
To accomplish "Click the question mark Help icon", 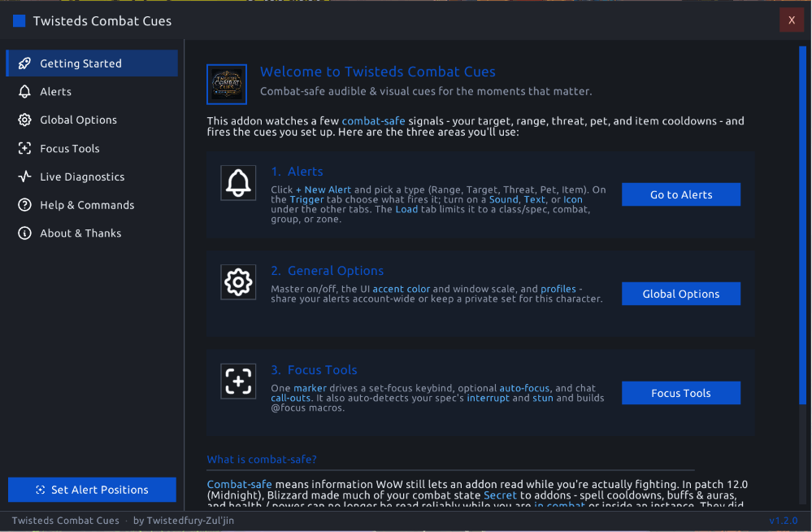I will [24, 205].
